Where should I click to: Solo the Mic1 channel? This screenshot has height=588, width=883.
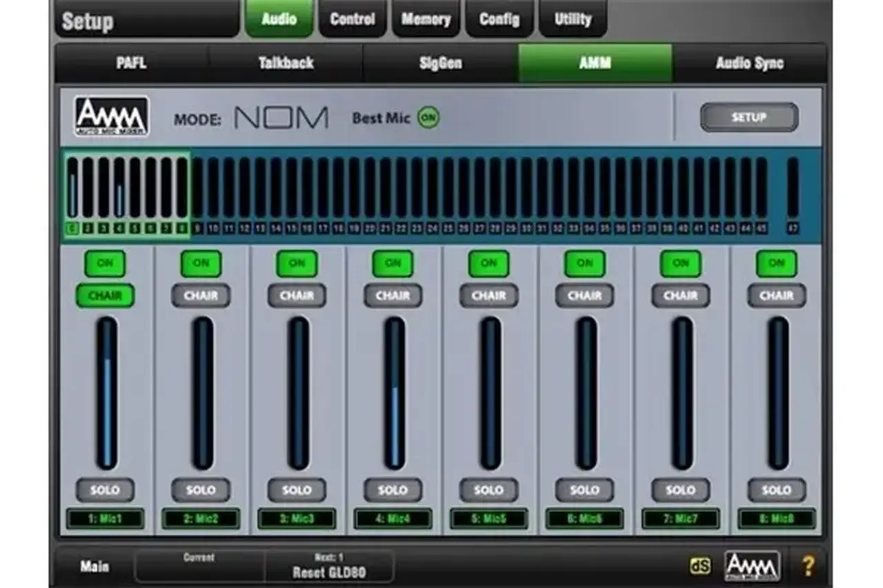point(105,490)
